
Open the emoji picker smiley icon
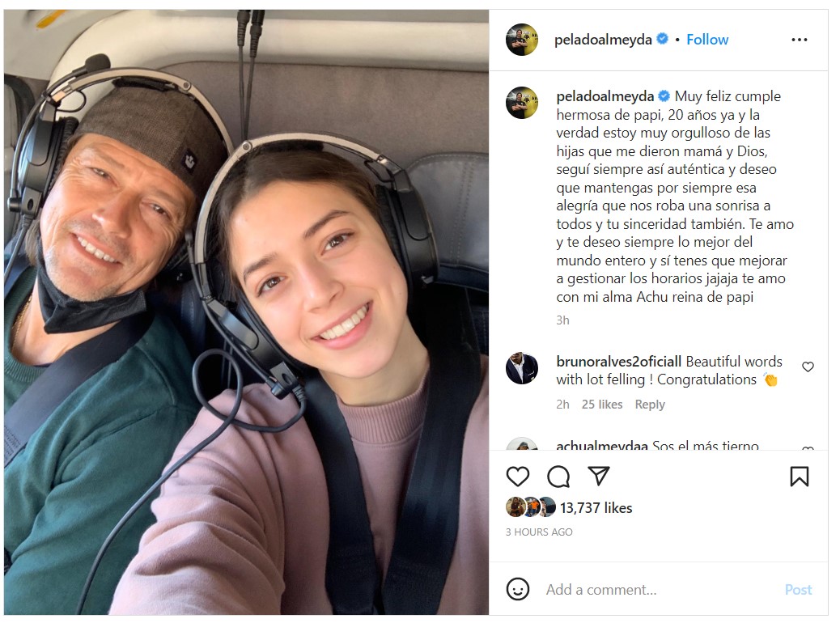517,589
